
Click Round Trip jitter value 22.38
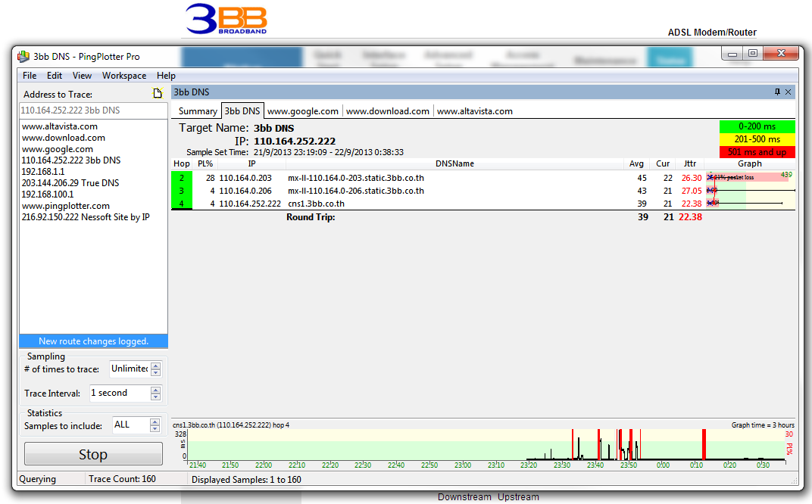(690, 217)
